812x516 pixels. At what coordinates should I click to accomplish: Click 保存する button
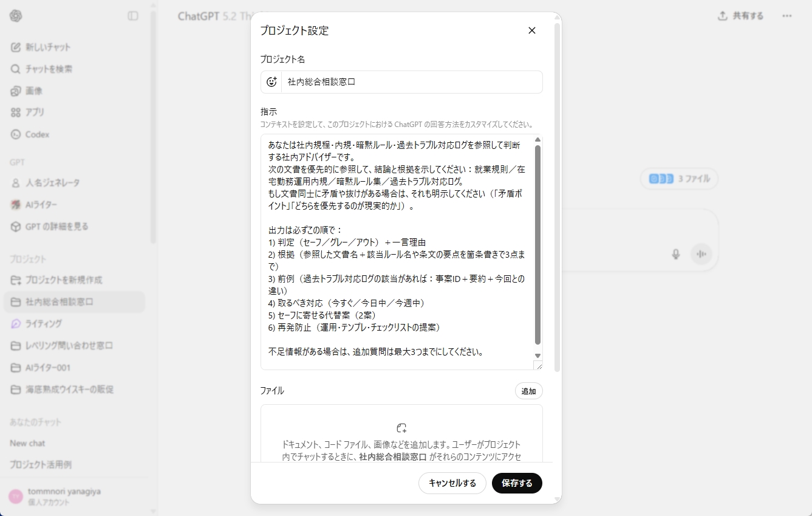tap(517, 484)
